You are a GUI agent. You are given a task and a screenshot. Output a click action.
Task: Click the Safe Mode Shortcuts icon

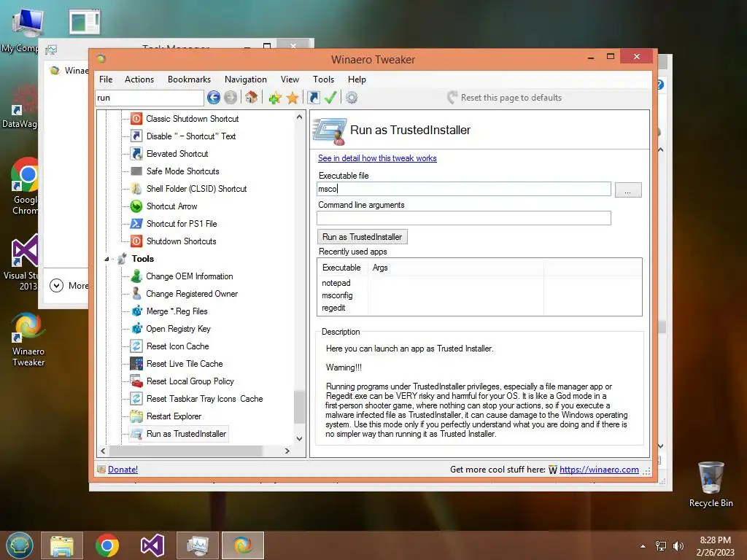coord(136,171)
